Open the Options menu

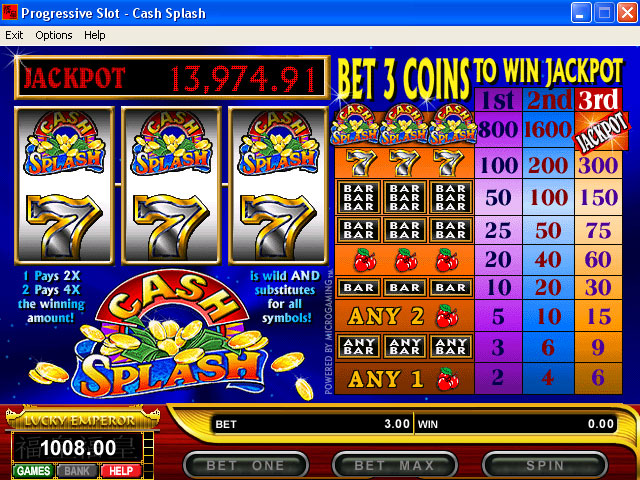(x=54, y=35)
